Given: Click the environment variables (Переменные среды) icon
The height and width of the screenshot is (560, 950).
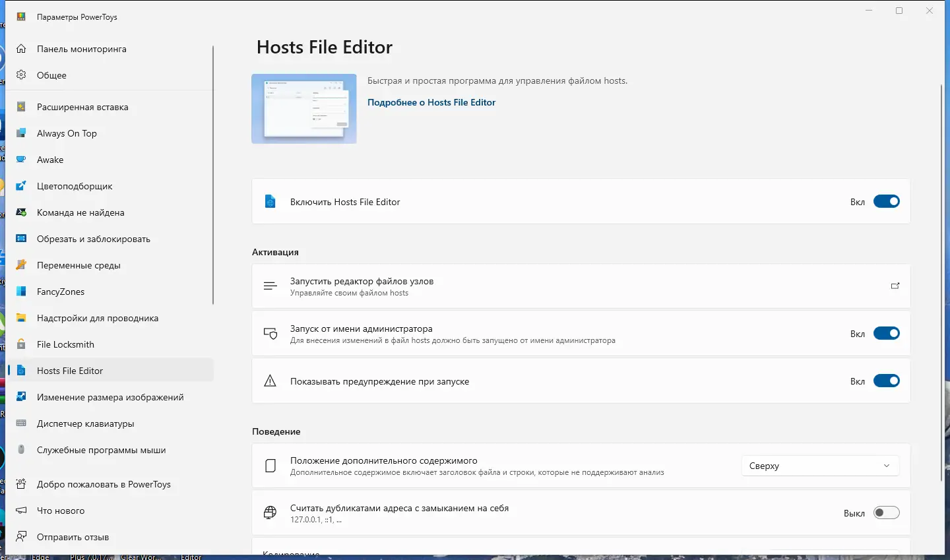Looking at the screenshot, I should coord(21,265).
